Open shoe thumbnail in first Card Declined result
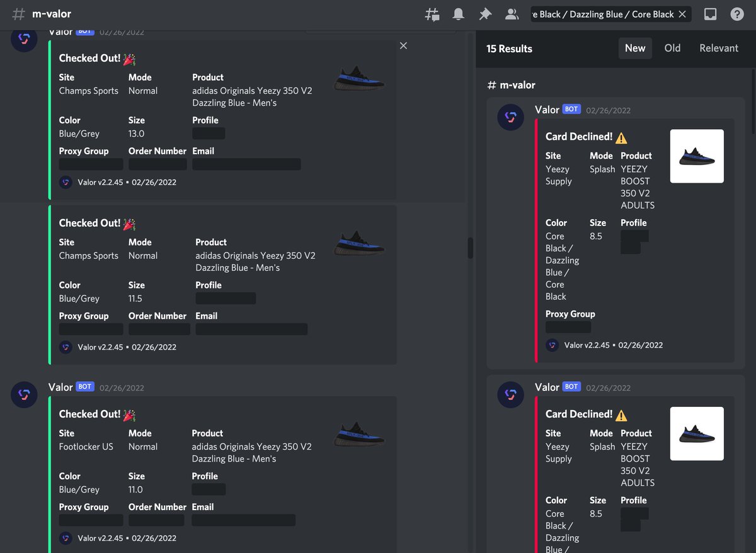Screen dimensions: 756x553 697,156
